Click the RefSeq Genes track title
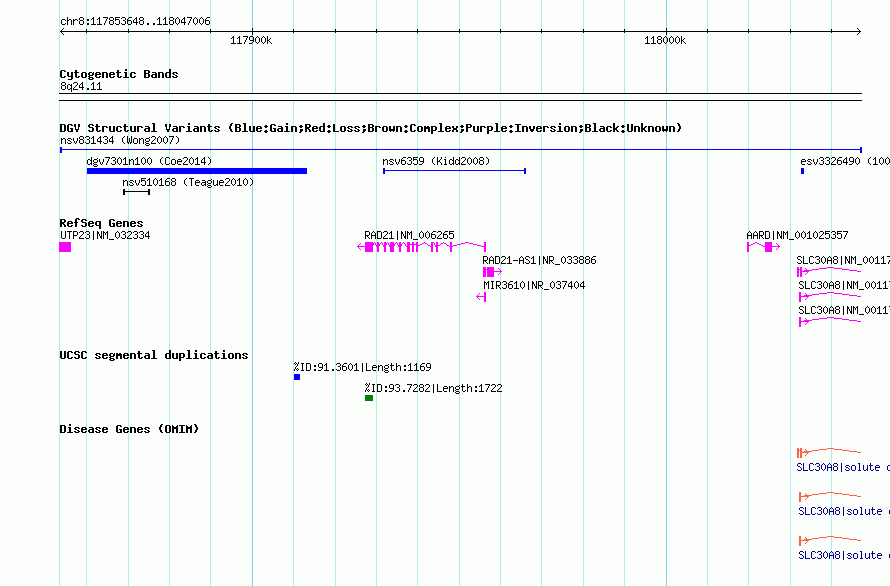The image size is (890, 586). pyautogui.click(x=101, y=223)
